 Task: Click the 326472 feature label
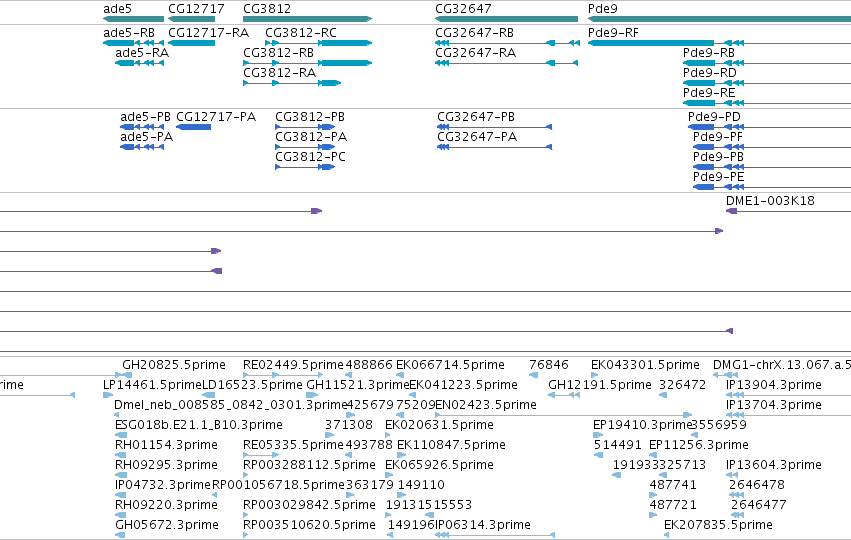pyautogui.click(x=683, y=385)
